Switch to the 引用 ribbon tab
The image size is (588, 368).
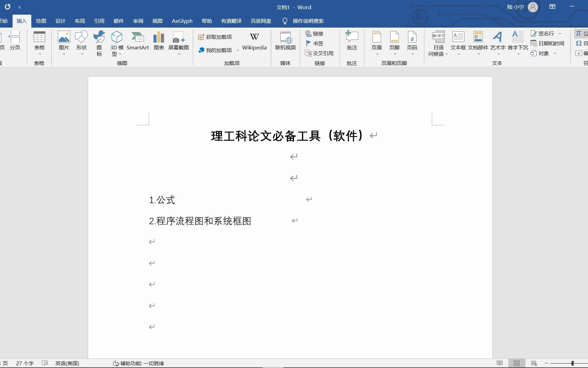(x=99, y=21)
